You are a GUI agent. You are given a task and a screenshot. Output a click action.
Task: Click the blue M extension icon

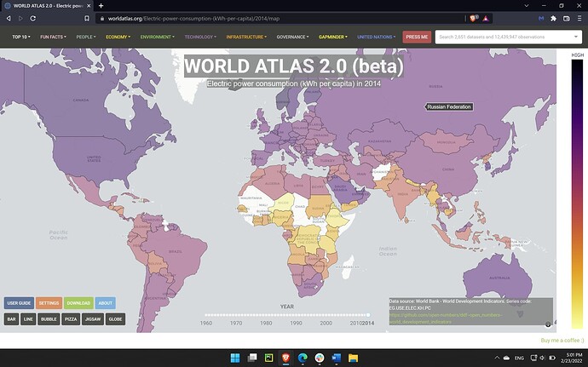[541, 19]
